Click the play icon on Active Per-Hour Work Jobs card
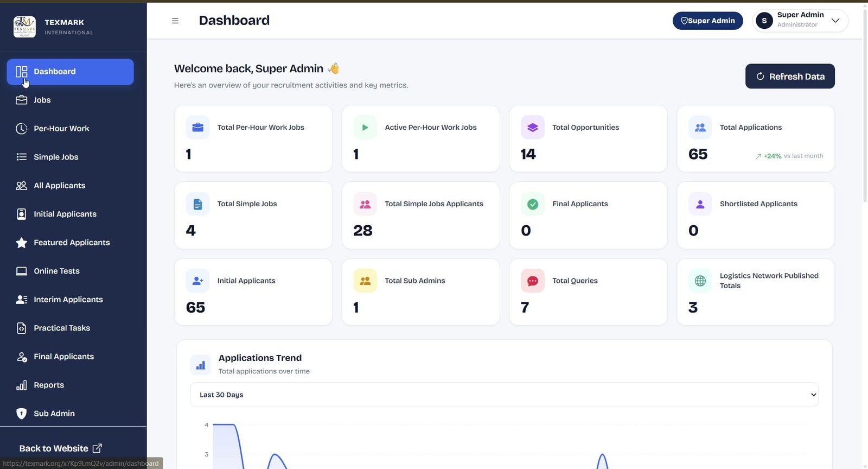This screenshot has width=868, height=469. (x=365, y=128)
